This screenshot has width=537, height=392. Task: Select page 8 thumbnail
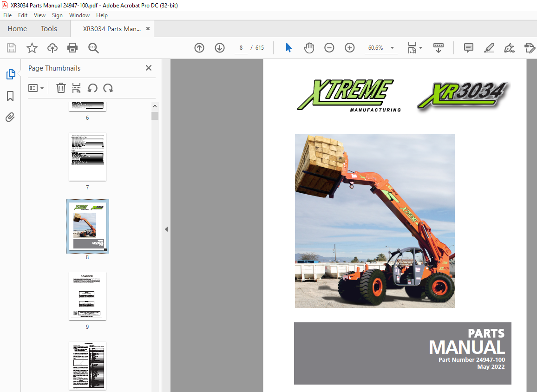87,226
